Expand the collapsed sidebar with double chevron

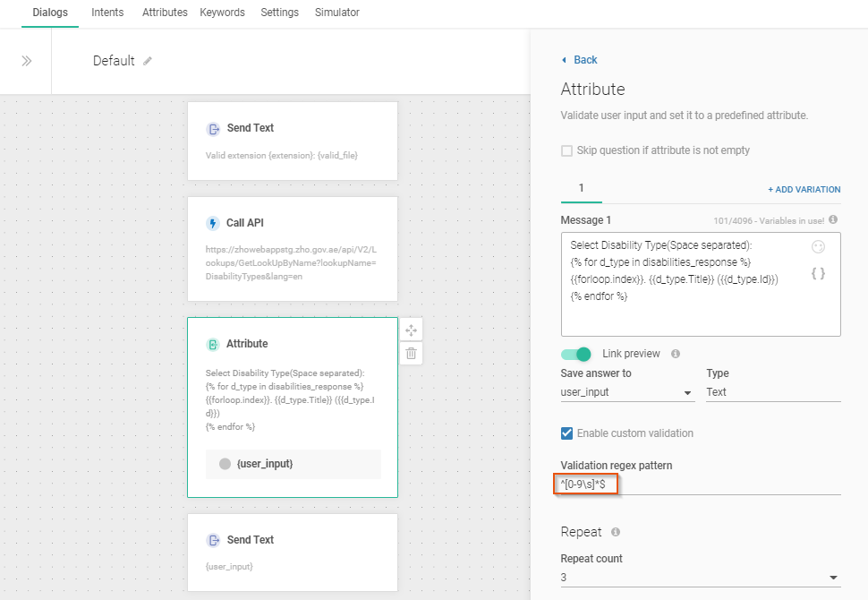[26, 61]
